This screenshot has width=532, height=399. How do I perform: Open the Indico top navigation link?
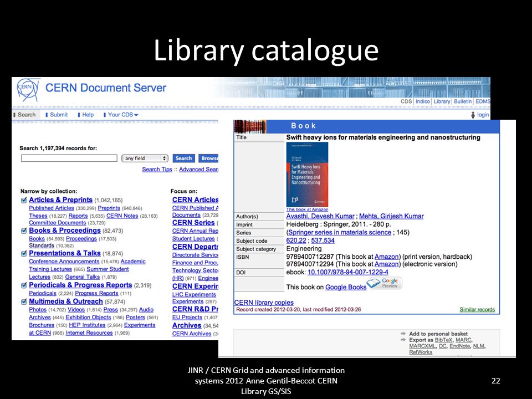pyautogui.click(x=423, y=101)
